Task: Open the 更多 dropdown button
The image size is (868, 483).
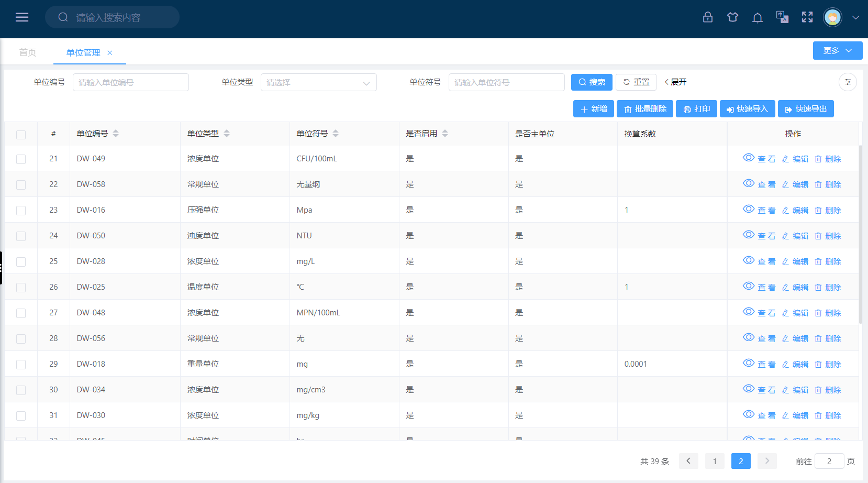Action: click(838, 51)
